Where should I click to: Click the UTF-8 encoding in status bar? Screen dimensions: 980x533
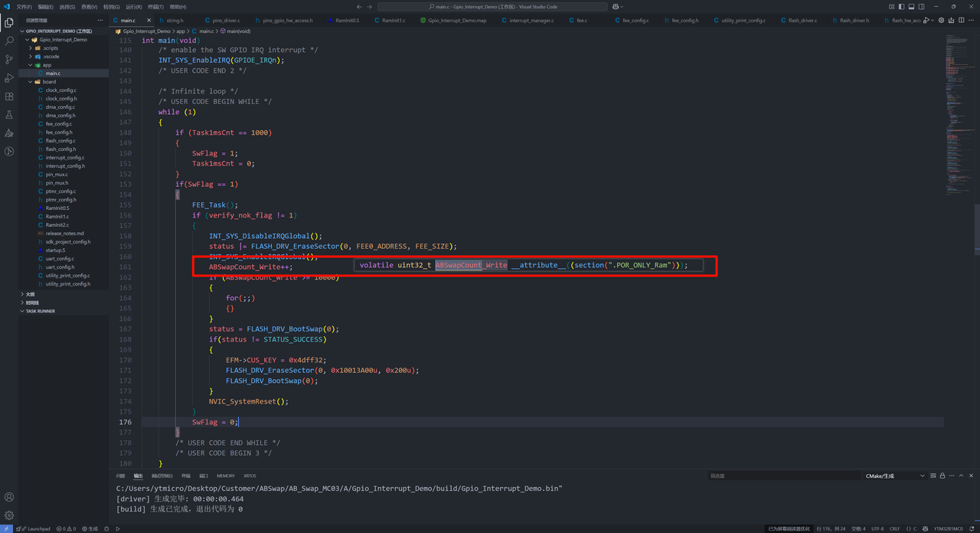coord(877,528)
